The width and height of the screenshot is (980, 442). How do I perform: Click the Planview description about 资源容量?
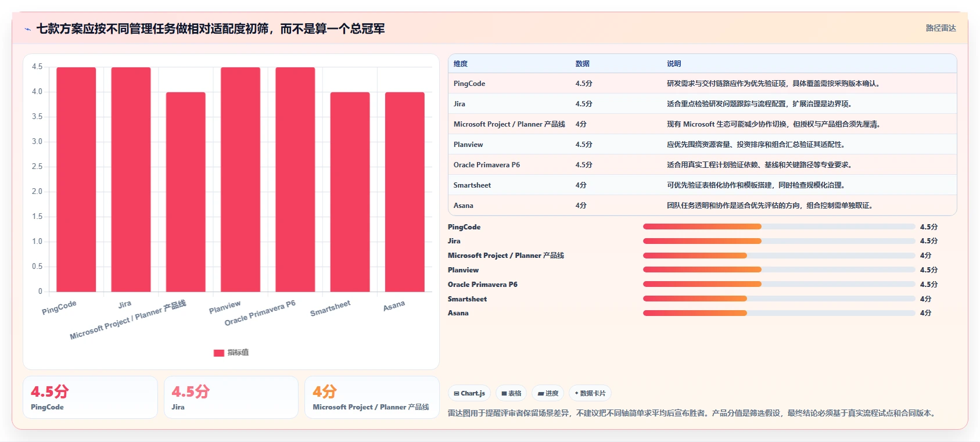[756, 145]
